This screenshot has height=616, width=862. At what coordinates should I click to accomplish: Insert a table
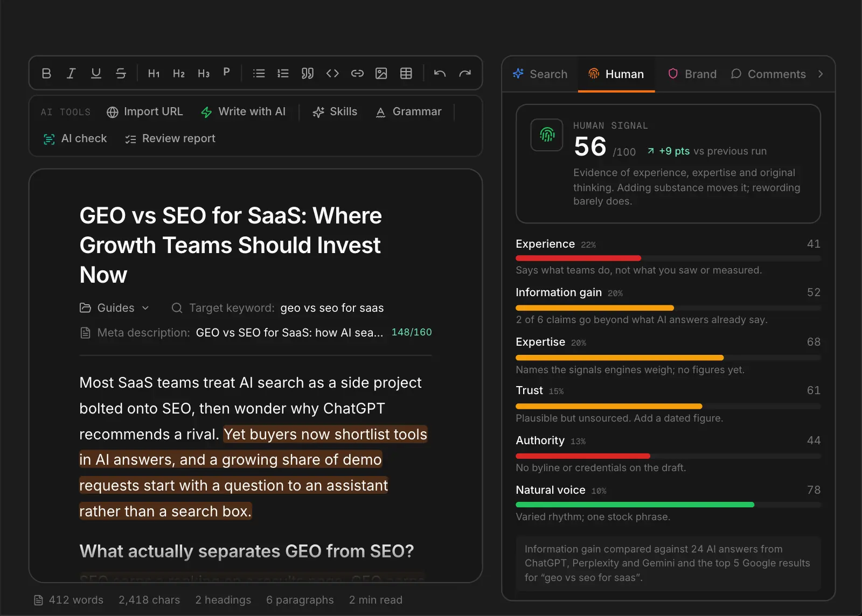406,73
